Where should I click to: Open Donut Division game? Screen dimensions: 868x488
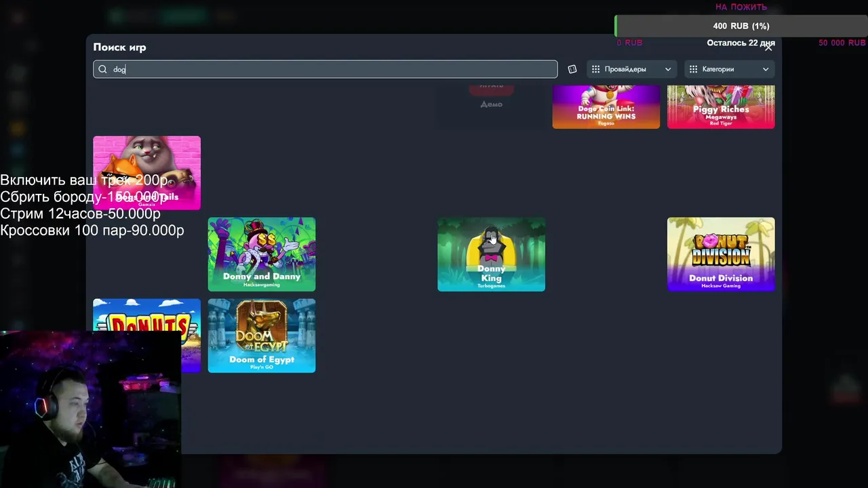721,254
